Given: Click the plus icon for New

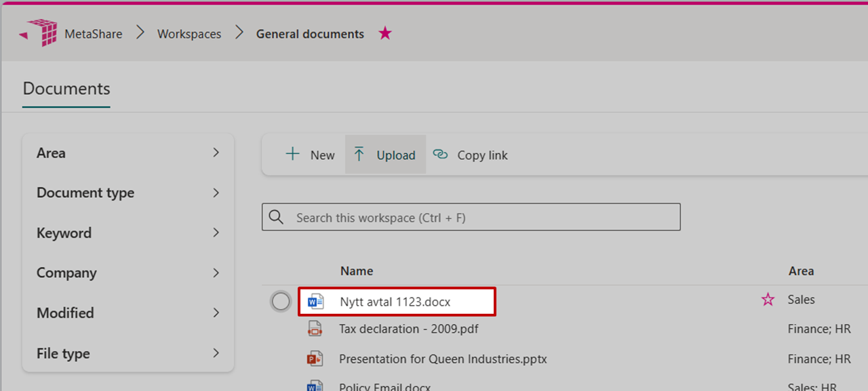Looking at the screenshot, I should click(292, 155).
